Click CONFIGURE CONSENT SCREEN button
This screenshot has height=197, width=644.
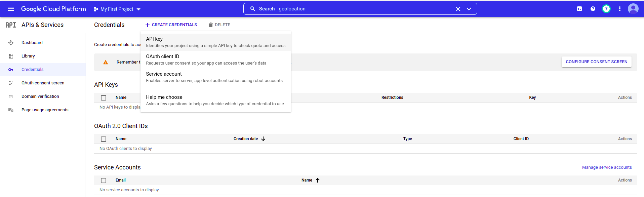tap(597, 62)
